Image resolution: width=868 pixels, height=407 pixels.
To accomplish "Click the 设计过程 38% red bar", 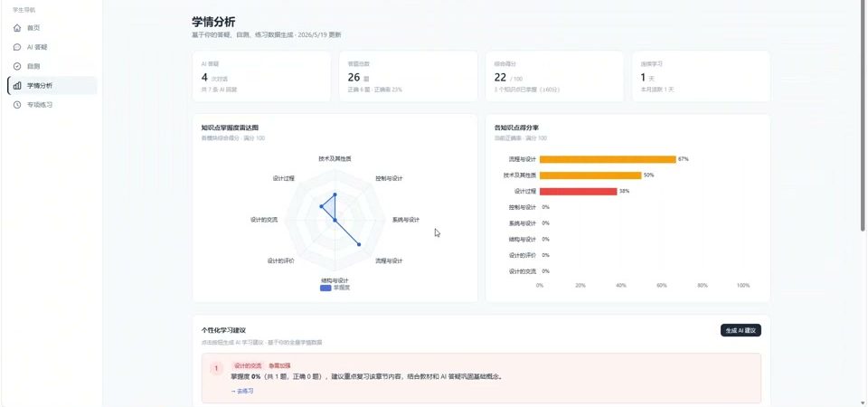I will coord(579,192).
